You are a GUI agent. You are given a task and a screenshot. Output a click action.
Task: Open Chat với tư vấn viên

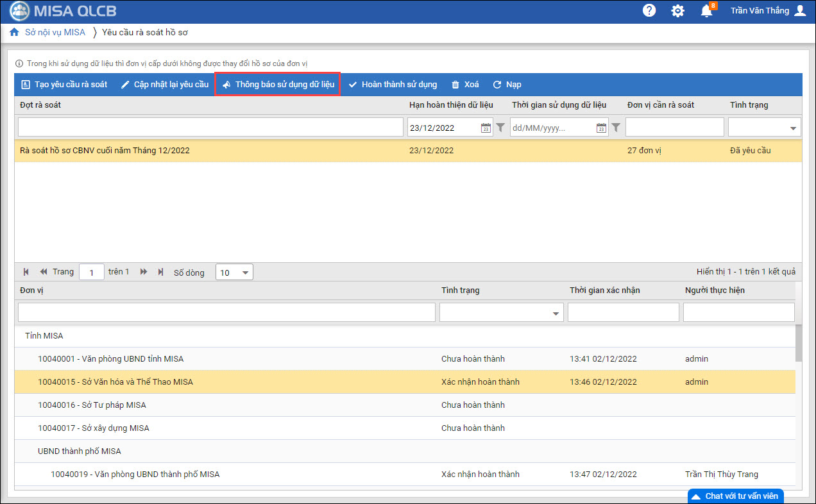735,496
